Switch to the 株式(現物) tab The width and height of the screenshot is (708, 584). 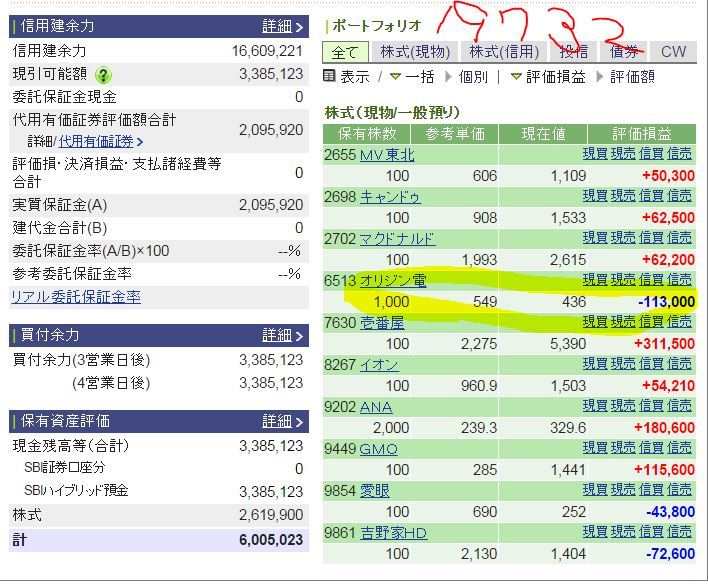coord(415,52)
